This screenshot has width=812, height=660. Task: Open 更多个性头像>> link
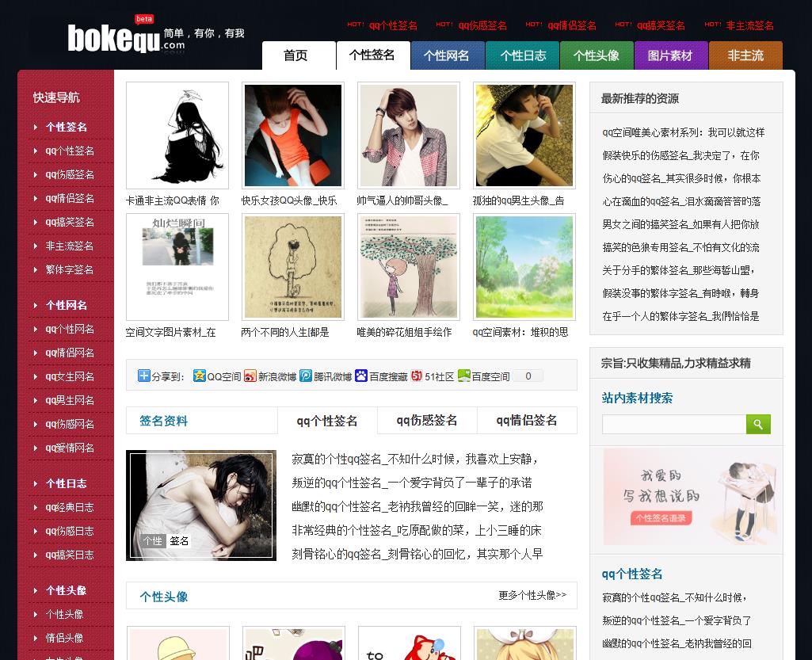click(x=532, y=595)
